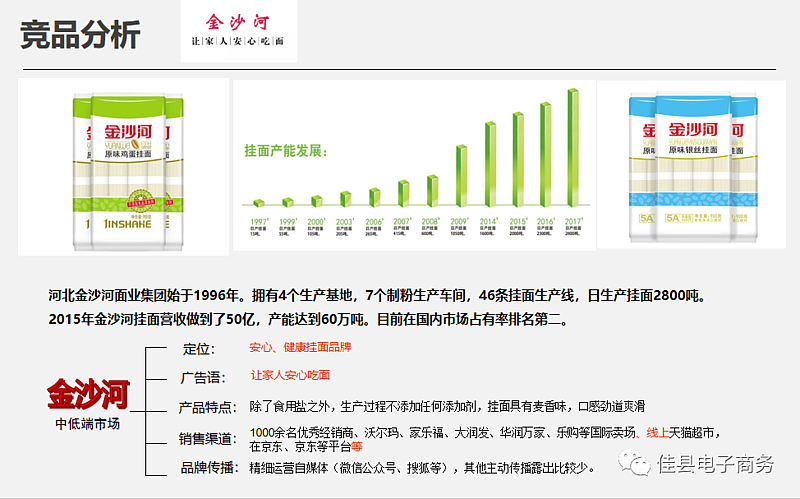Click the red word 线上 in sales channels
Image resolution: width=800 pixels, height=499 pixels.
click(658, 433)
